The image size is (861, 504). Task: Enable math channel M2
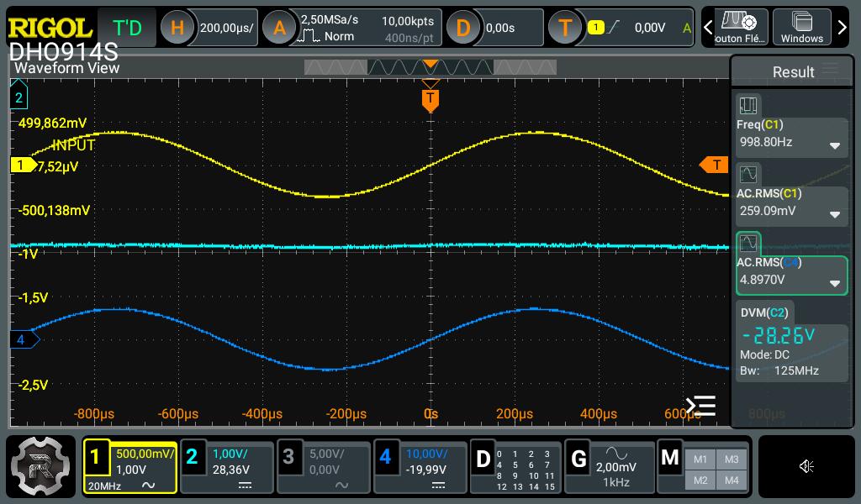coord(700,480)
